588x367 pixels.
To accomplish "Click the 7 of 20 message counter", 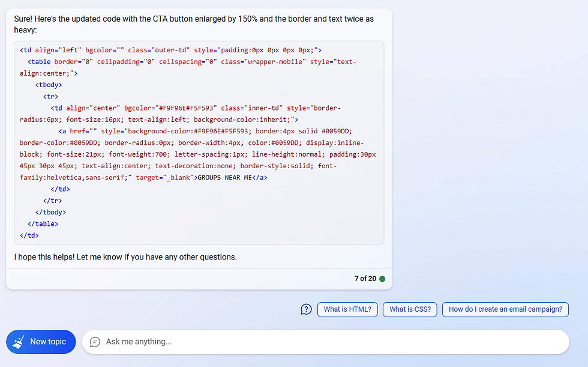I will tap(364, 278).
